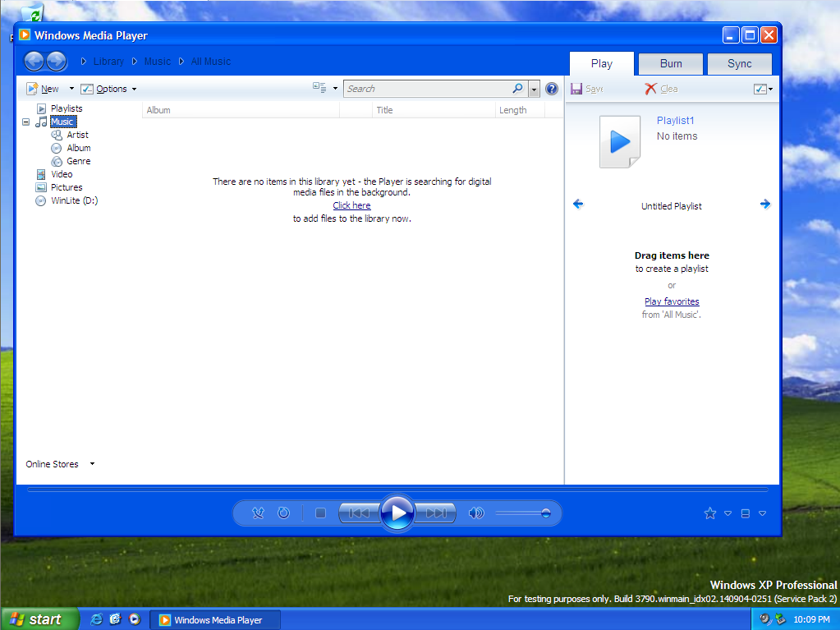The height and width of the screenshot is (630, 840).
Task: Sort by Album column header
Action: 241,110
